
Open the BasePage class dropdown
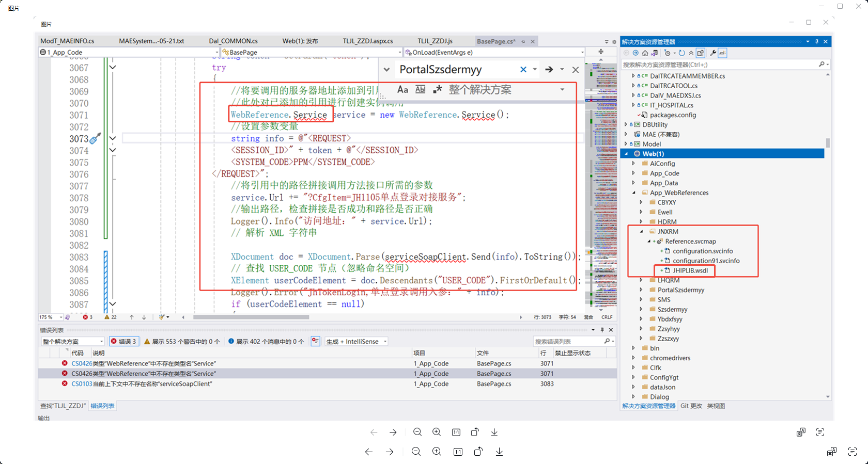point(400,52)
